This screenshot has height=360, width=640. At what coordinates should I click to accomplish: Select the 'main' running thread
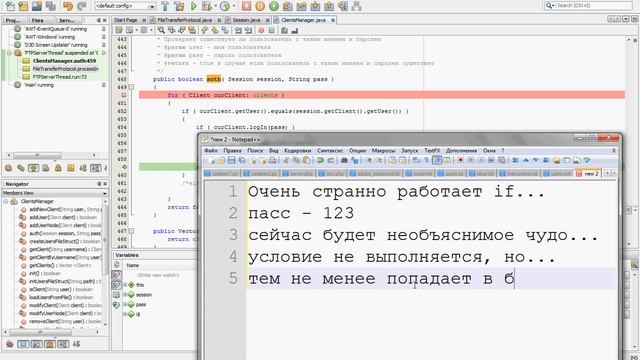tap(39, 85)
